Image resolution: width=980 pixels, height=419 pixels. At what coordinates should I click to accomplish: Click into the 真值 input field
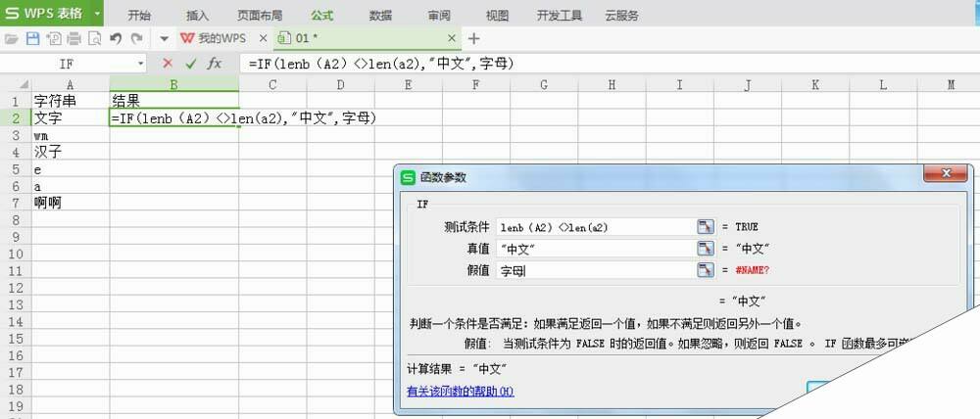pos(593,249)
